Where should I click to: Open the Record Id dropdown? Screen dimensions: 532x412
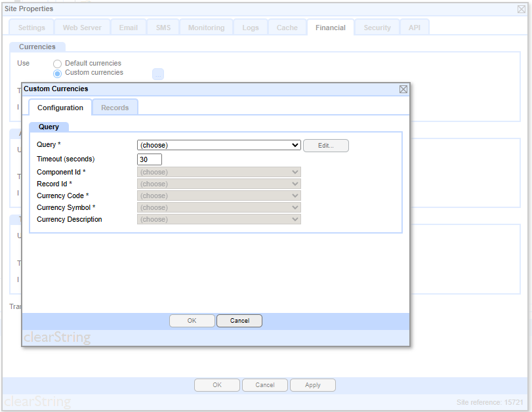pos(218,184)
